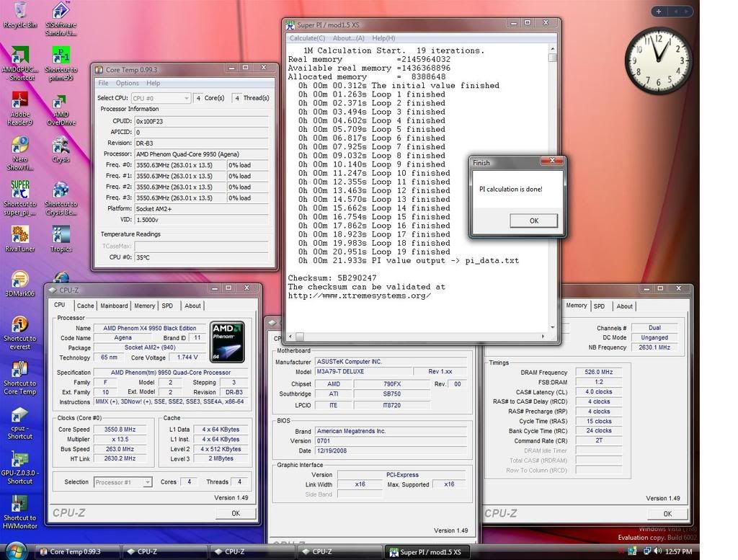Image resolution: width=738 pixels, height=560 pixels.
Task: Click the taskbar clock showing 12:57 PM
Action: pyautogui.click(x=678, y=551)
